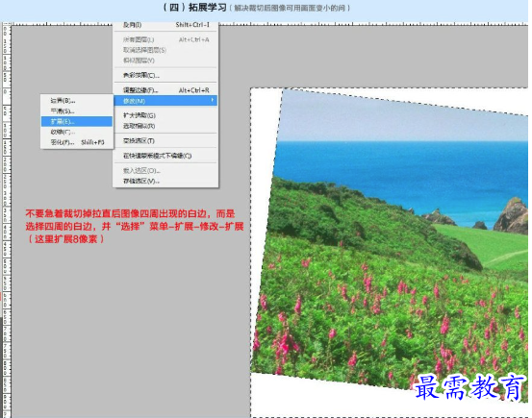Click 所有图层(L) All Layers entry
532x418 pixels.
pyautogui.click(x=165, y=39)
